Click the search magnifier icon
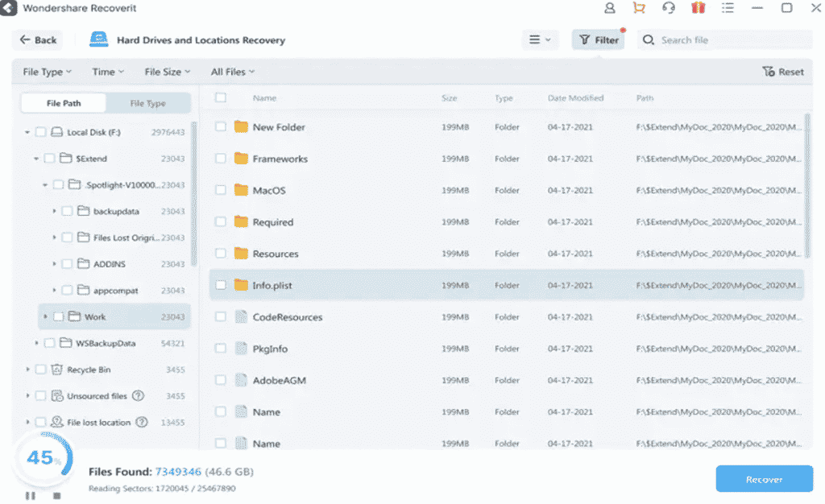Screen dimensions: 825x504 click(649, 40)
